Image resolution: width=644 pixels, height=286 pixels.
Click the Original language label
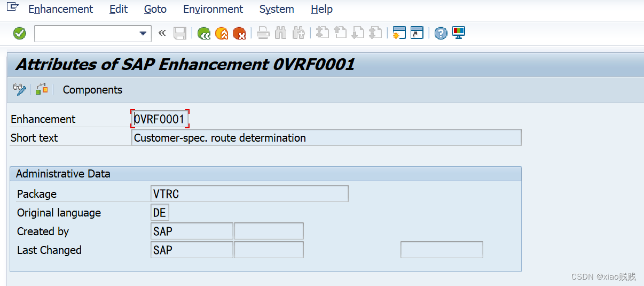coord(59,212)
